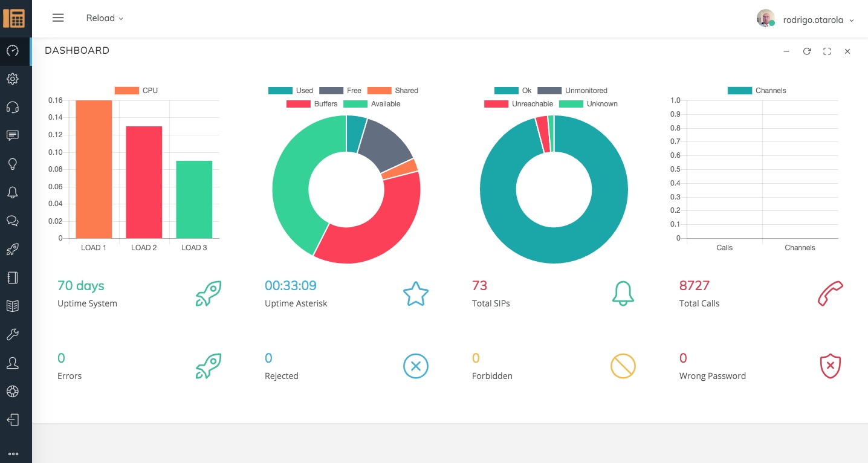Expand the three dots more menu
The image size is (868, 463).
(13, 454)
